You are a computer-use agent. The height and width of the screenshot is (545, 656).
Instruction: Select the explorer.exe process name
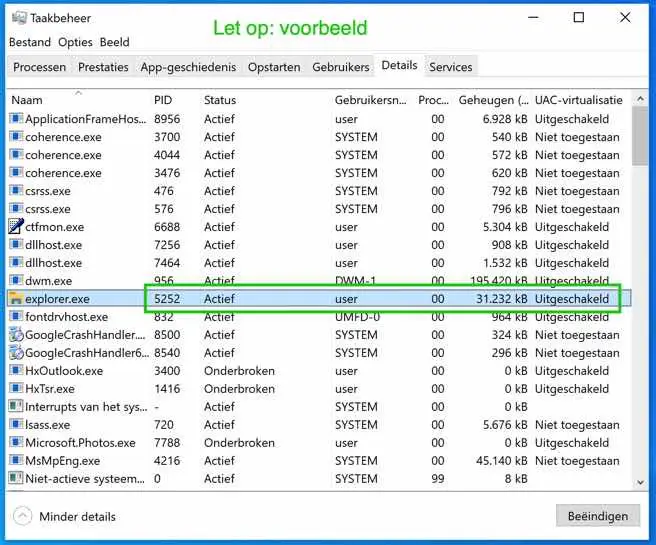pos(57,299)
